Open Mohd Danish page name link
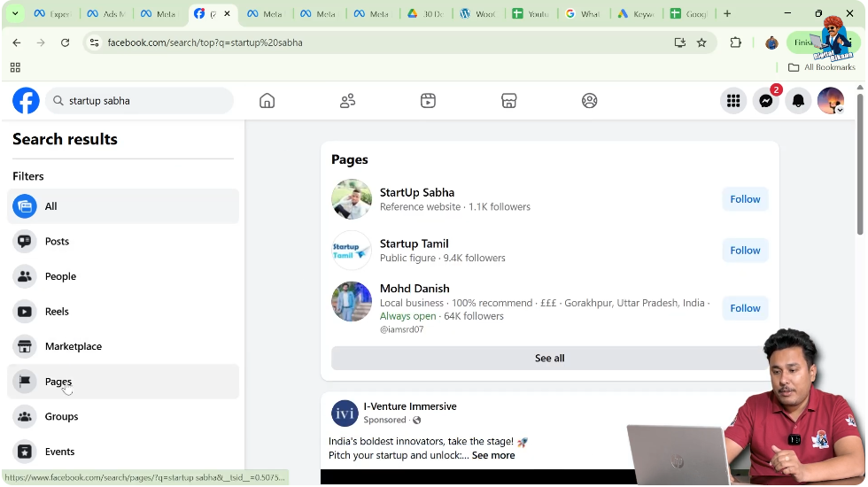Image resolution: width=868 pixels, height=487 pixels. 415,289
